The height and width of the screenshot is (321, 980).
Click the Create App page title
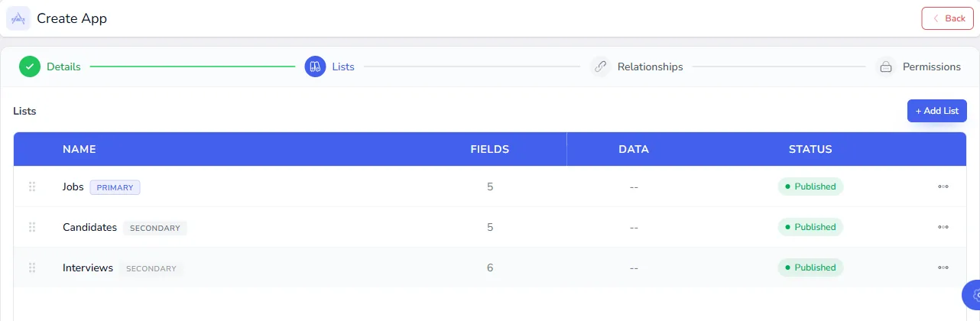[72, 18]
